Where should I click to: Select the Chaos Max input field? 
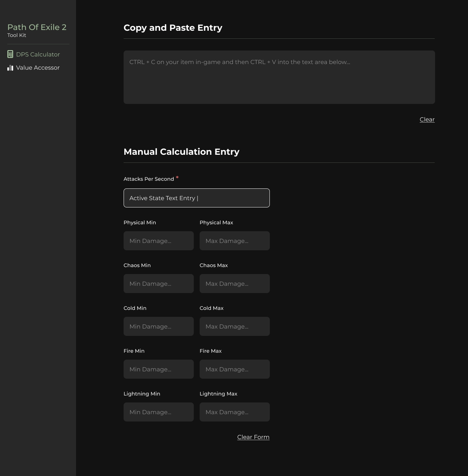click(235, 284)
